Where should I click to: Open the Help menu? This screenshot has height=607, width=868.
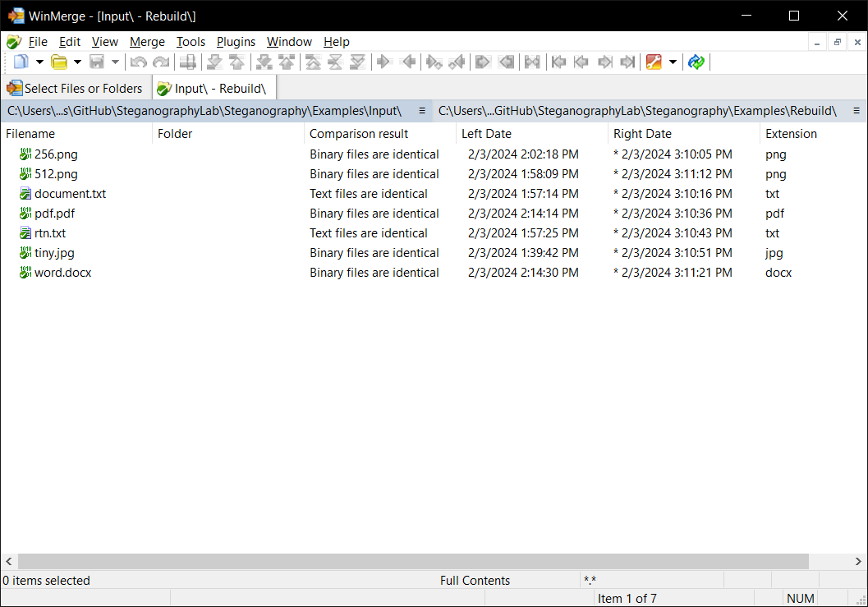tap(337, 42)
